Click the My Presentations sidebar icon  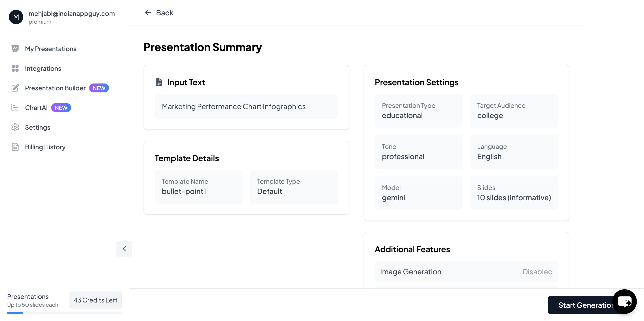point(15,49)
